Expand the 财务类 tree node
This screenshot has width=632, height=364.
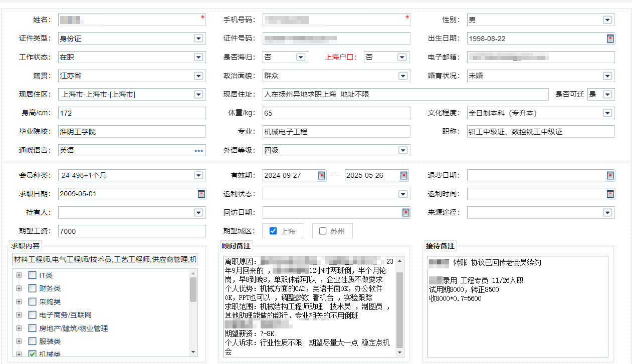pos(19,288)
